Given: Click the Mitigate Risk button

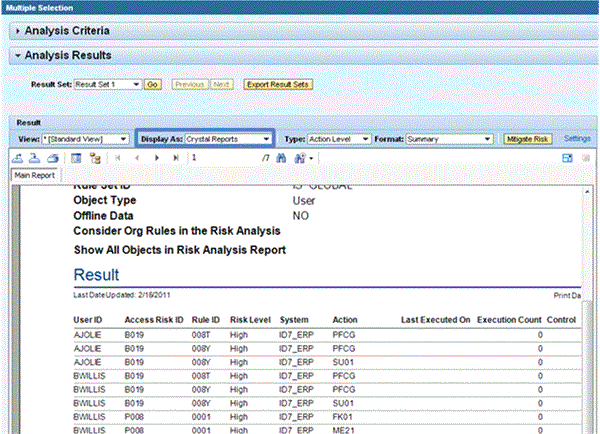Looking at the screenshot, I should pos(527,139).
